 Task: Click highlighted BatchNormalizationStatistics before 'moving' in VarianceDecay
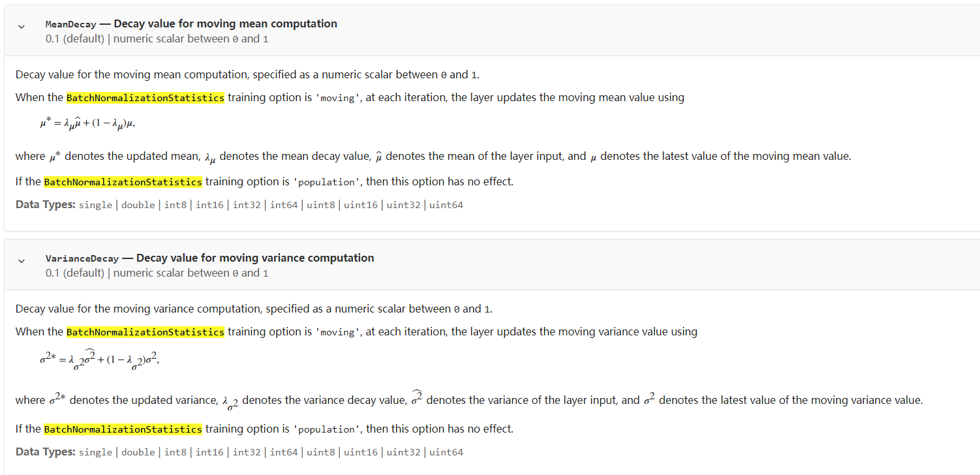145,332
